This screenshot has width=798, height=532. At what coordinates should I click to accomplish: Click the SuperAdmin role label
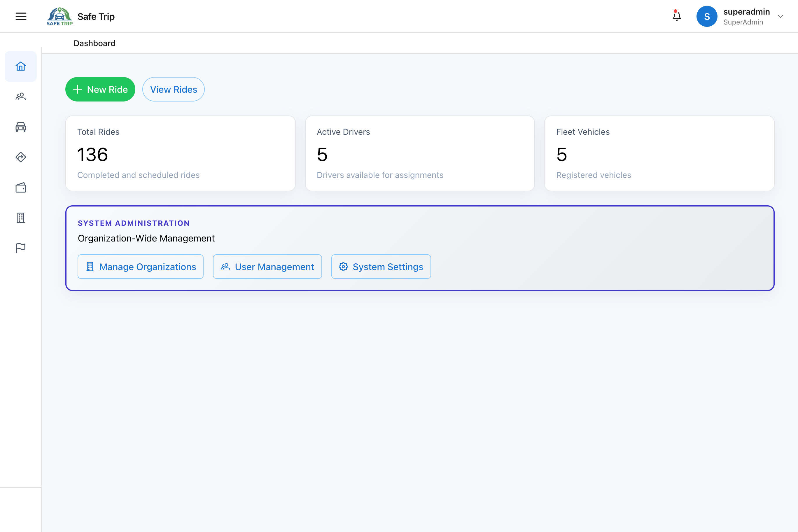pos(743,22)
